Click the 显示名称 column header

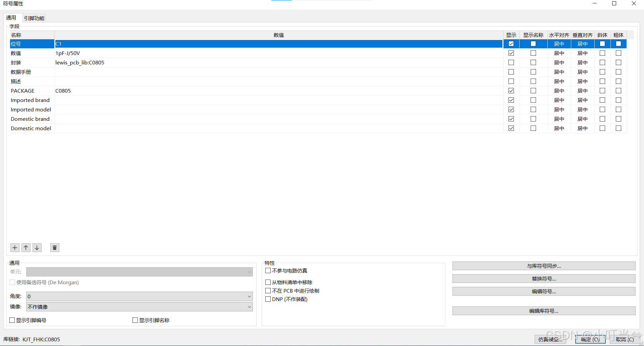pyautogui.click(x=533, y=35)
